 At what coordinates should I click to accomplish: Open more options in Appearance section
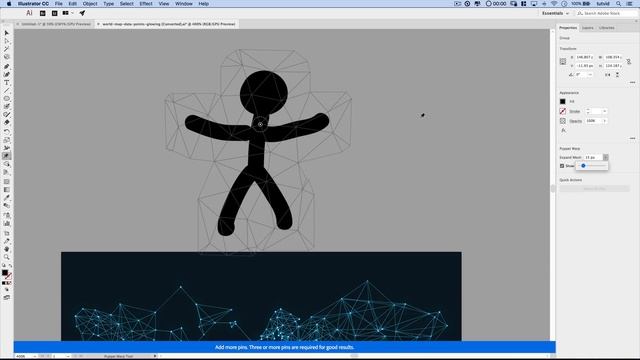point(632,138)
